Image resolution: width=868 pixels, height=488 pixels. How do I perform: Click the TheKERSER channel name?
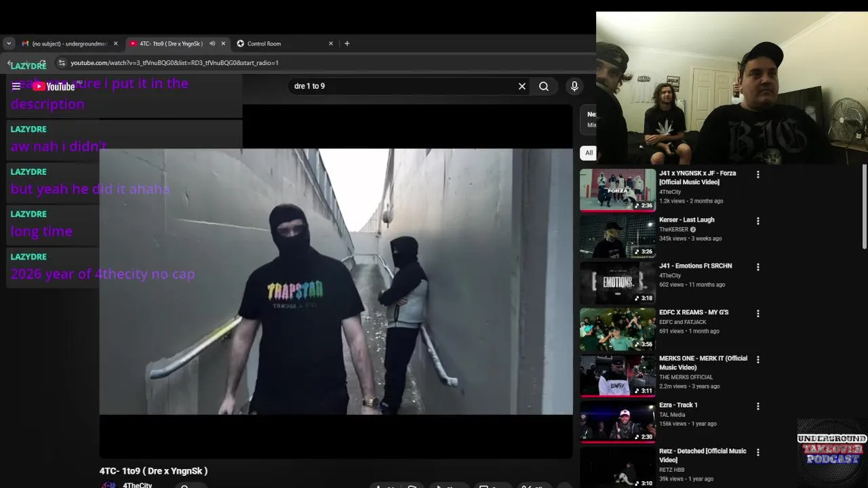click(673, 229)
